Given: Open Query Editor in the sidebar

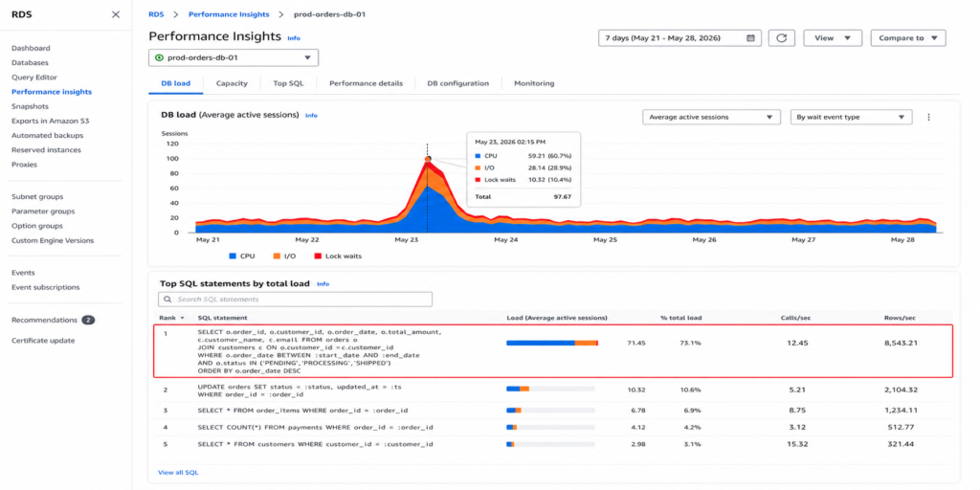Looking at the screenshot, I should click(x=34, y=78).
